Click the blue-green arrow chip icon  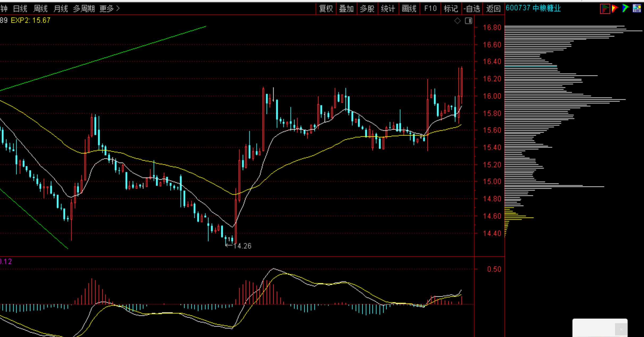pos(625,8)
